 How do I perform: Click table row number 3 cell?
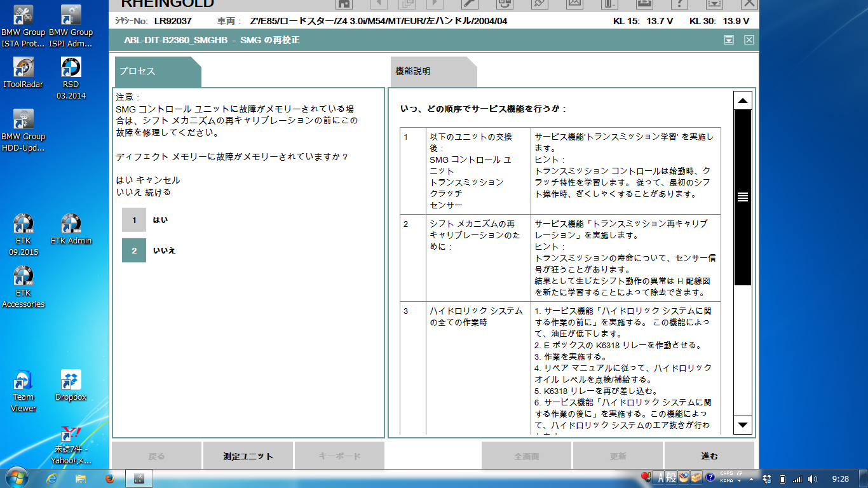click(x=413, y=367)
